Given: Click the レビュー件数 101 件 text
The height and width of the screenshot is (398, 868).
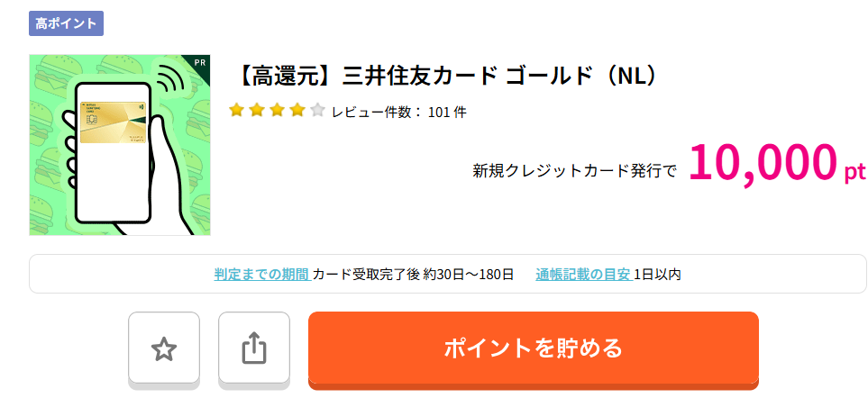Looking at the screenshot, I should (399, 113).
